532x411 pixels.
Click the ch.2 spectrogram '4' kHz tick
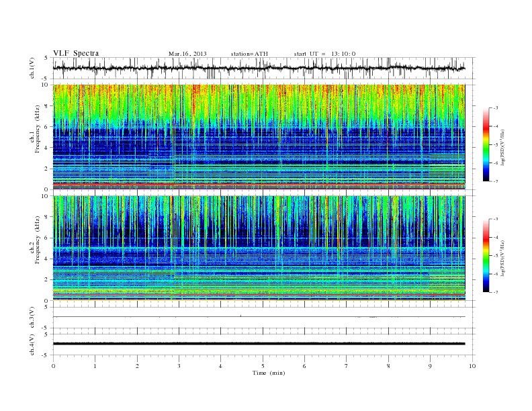click(x=46, y=259)
